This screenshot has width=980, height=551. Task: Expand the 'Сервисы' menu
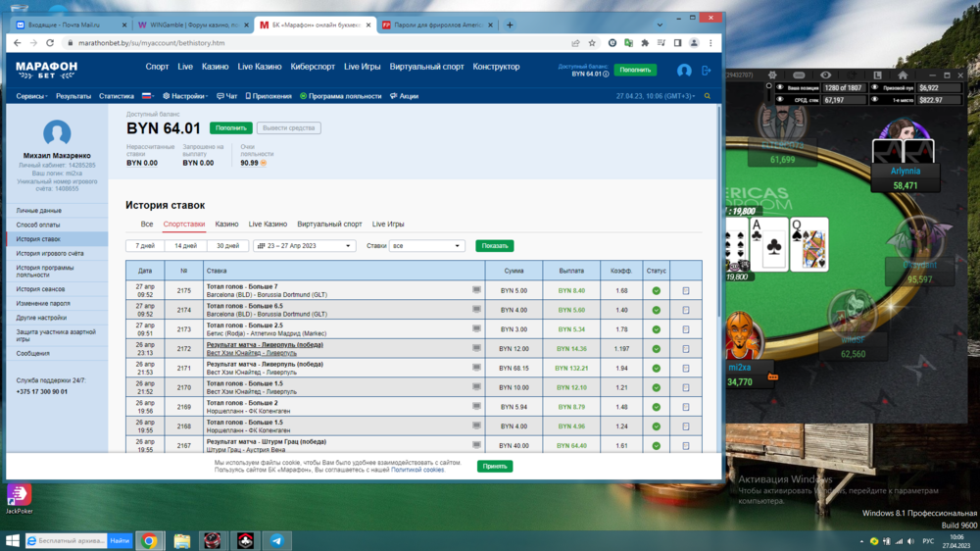[x=32, y=96]
